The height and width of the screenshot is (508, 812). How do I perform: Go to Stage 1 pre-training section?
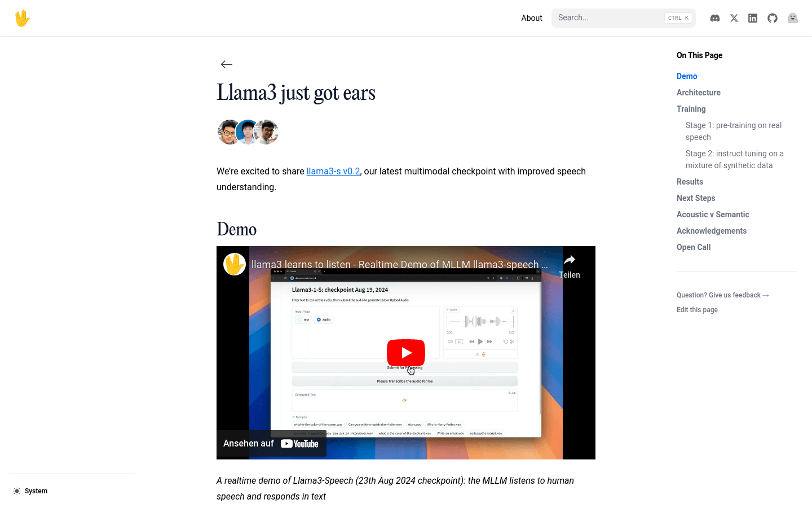tap(734, 131)
